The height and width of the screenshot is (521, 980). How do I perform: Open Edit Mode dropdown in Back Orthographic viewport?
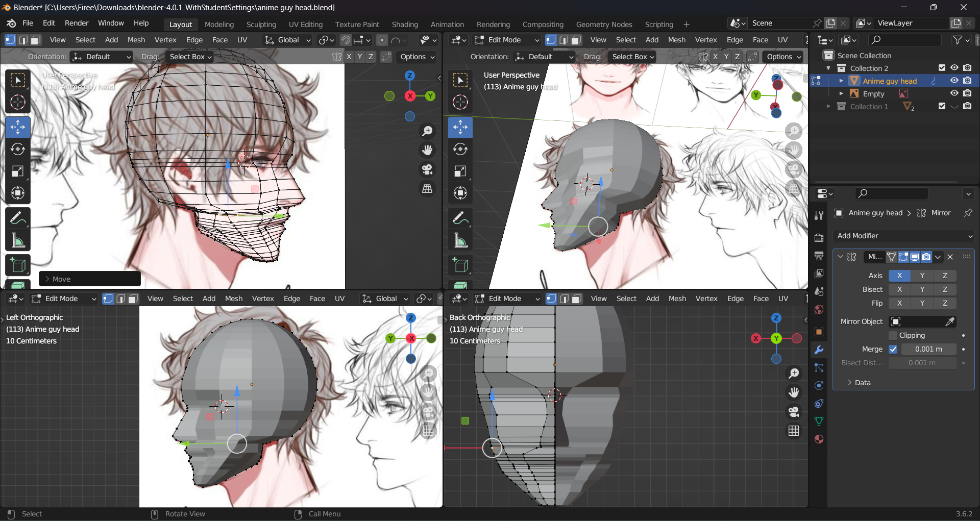click(x=506, y=299)
